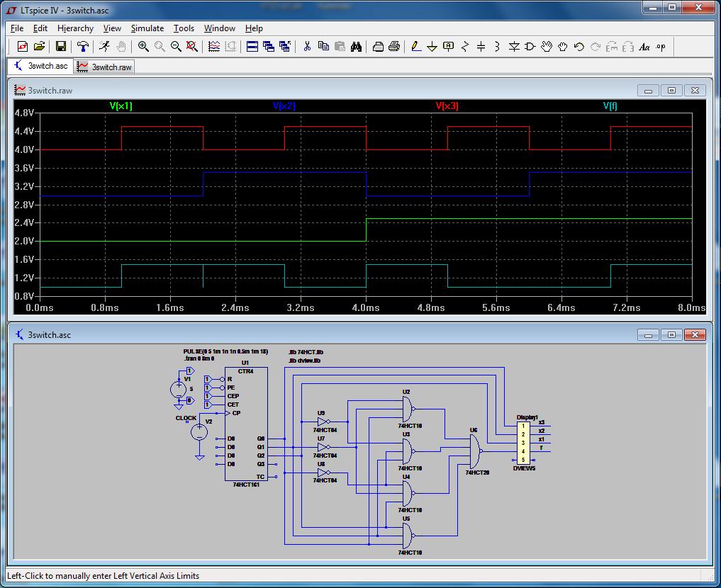Open the Help menu
Image resolution: width=721 pixels, height=588 pixels.
(254, 28)
